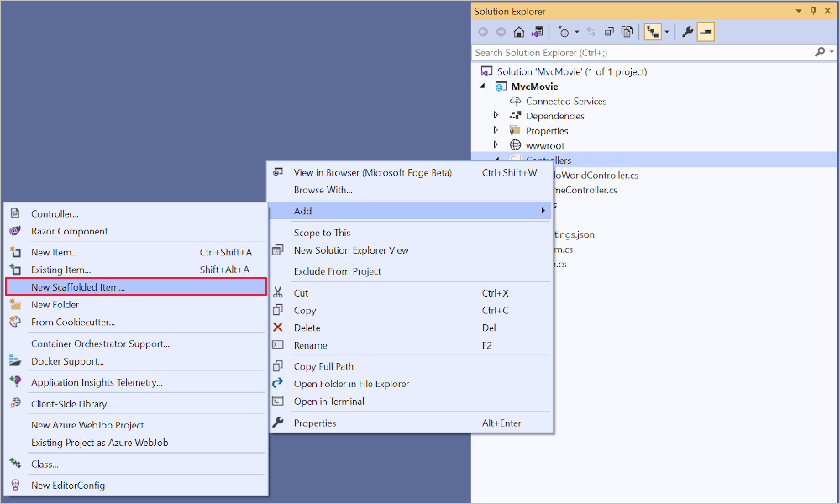Choose Rename in the context menu
This screenshot has width=840, height=504.
click(x=310, y=345)
